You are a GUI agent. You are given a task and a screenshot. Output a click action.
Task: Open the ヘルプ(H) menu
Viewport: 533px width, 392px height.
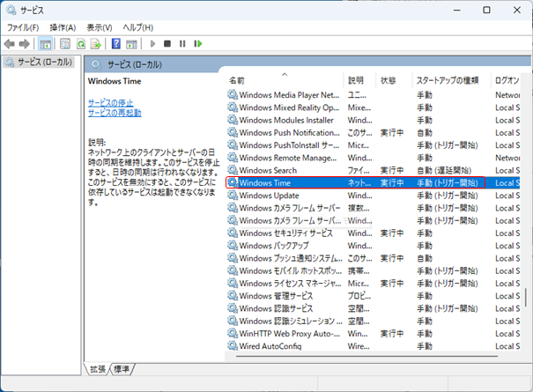(137, 27)
